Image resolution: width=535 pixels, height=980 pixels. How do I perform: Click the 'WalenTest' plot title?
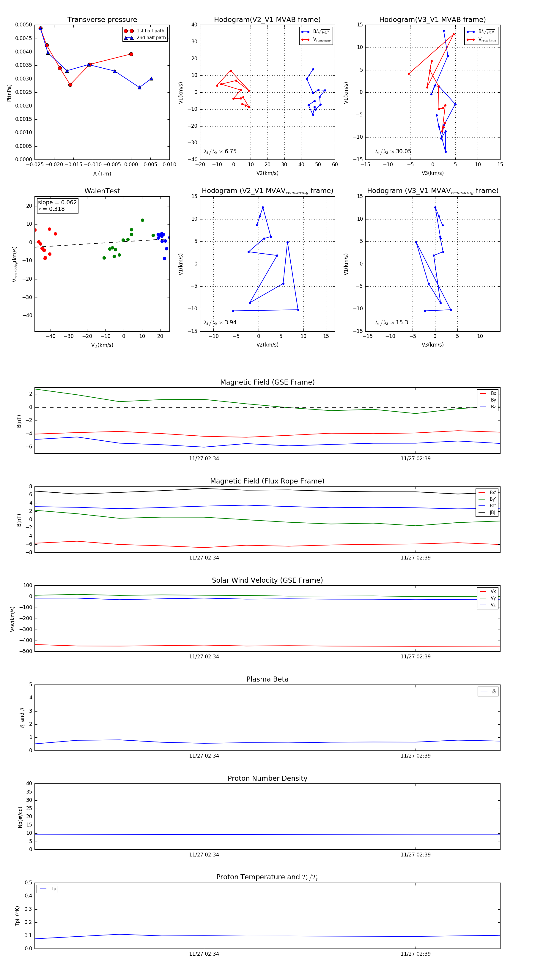pyautogui.click(x=102, y=191)
